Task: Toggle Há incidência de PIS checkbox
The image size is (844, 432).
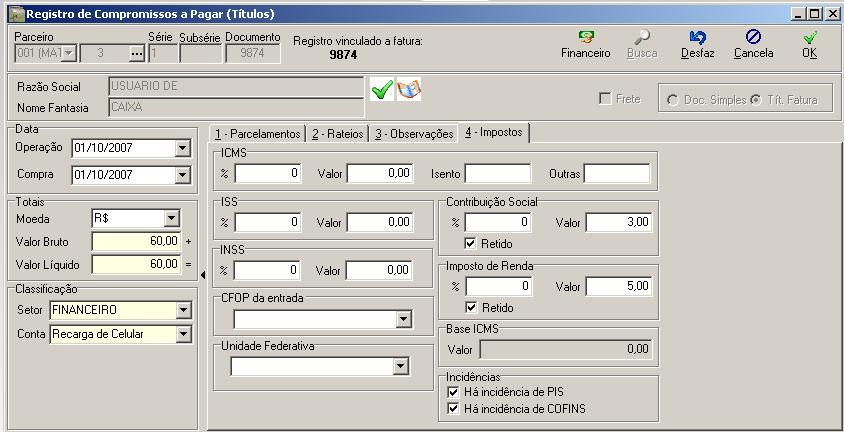Action: pos(453,392)
